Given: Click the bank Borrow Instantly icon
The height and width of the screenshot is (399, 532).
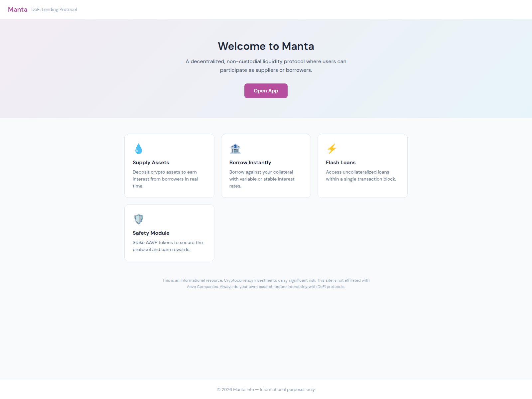Looking at the screenshot, I should 235,149.
